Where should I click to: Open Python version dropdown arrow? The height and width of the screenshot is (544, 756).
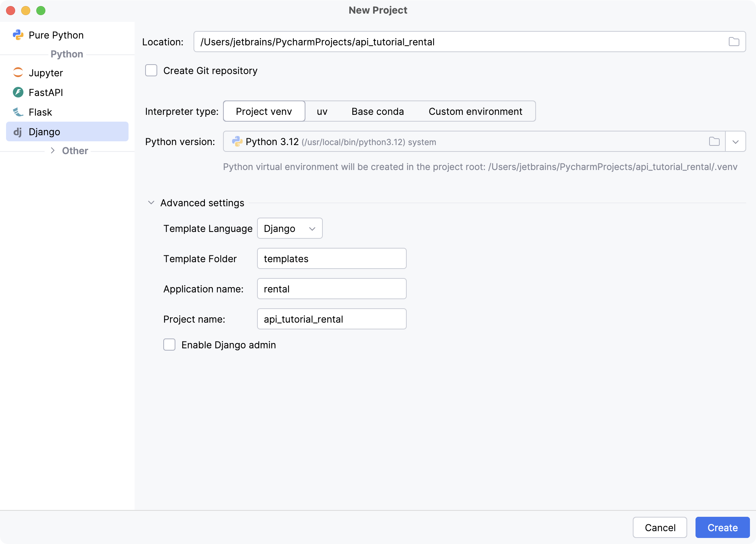[x=735, y=142]
